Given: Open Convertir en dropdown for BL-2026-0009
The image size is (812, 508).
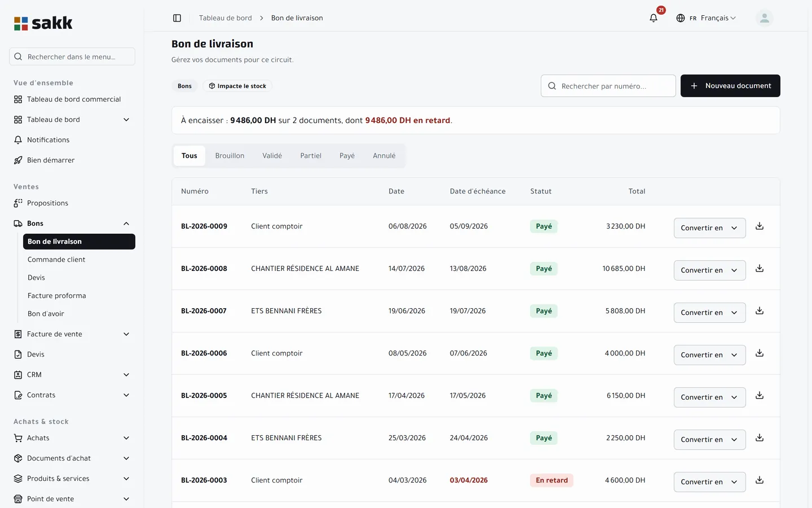Looking at the screenshot, I should [x=709, y=228].
